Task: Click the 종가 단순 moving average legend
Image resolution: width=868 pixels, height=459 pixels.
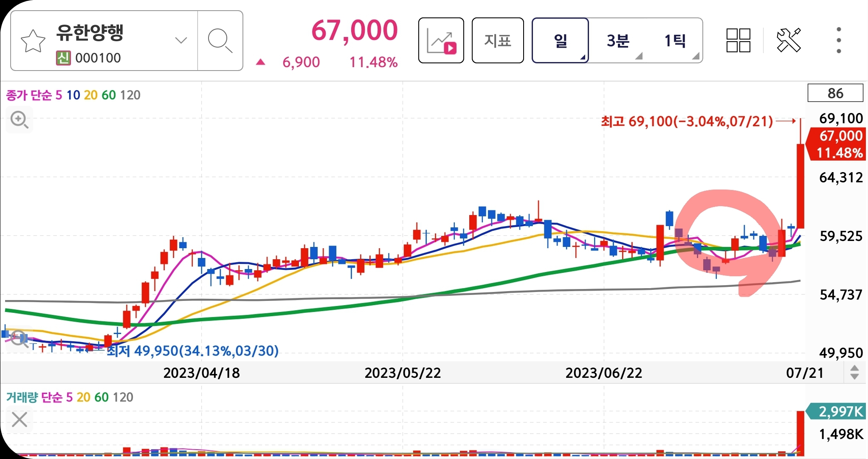Action: point(29,95)
